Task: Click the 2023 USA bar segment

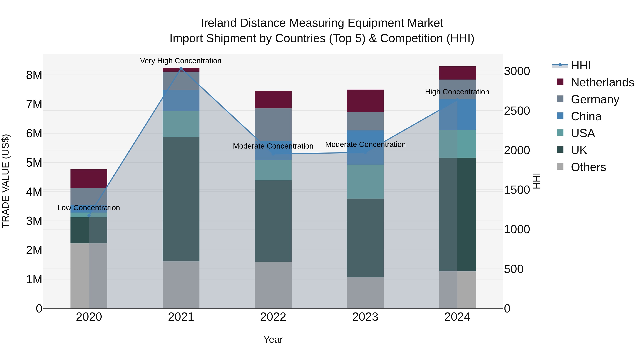Action: point(365,182)
